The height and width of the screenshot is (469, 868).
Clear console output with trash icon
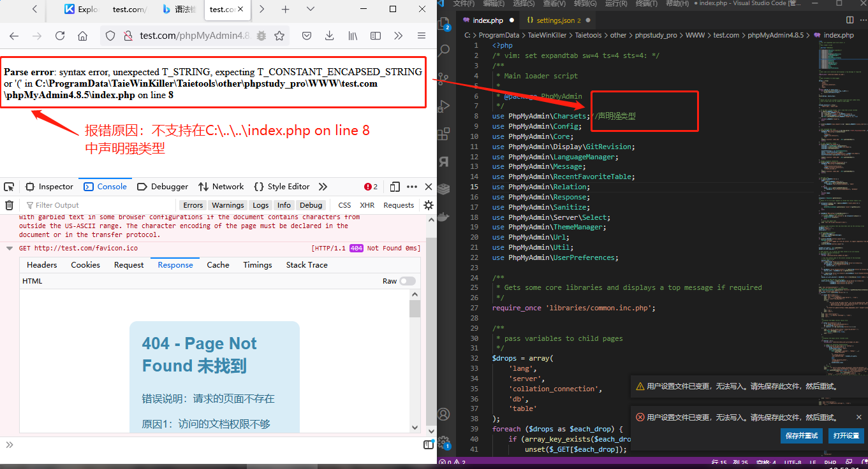[x=9, y=205]
